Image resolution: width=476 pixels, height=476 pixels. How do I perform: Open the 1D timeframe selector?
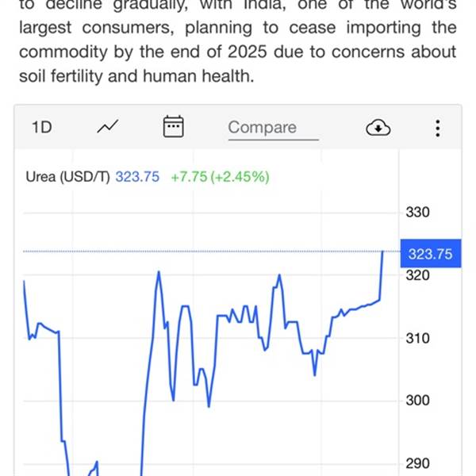click(x=41, y=127)
